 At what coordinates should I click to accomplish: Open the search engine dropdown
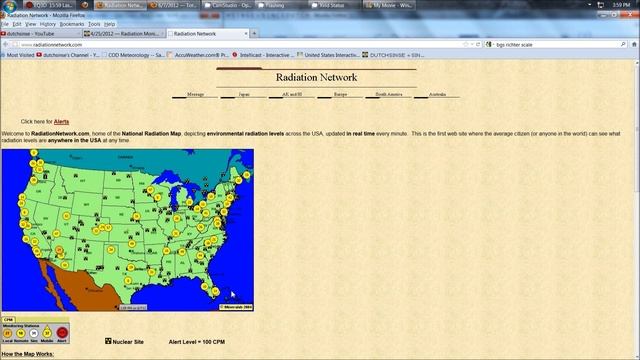(x=489, y=44)
